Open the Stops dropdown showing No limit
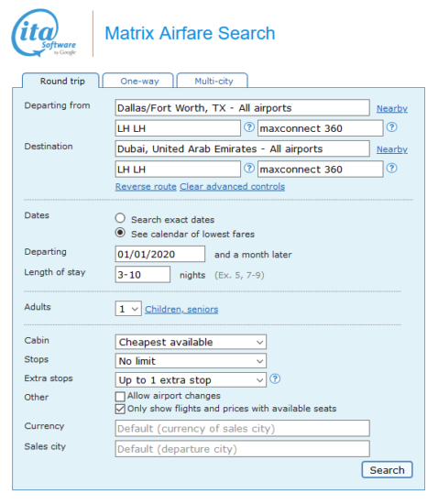This screenshot has width=438, height=504. click(x=191, y=361)
